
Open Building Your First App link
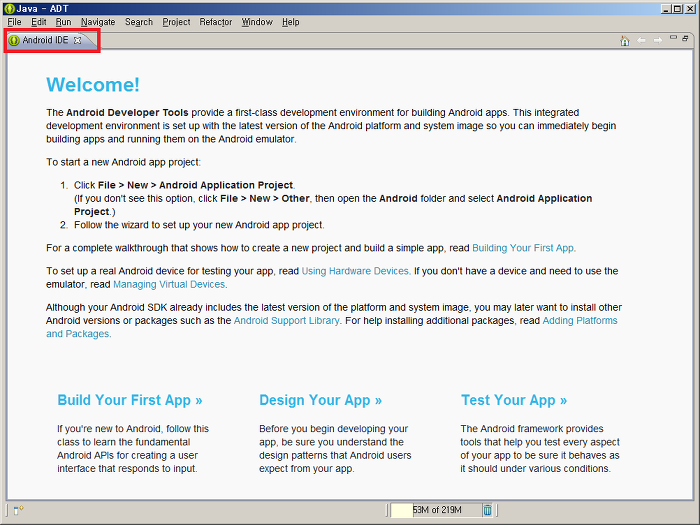coord(524,248)
